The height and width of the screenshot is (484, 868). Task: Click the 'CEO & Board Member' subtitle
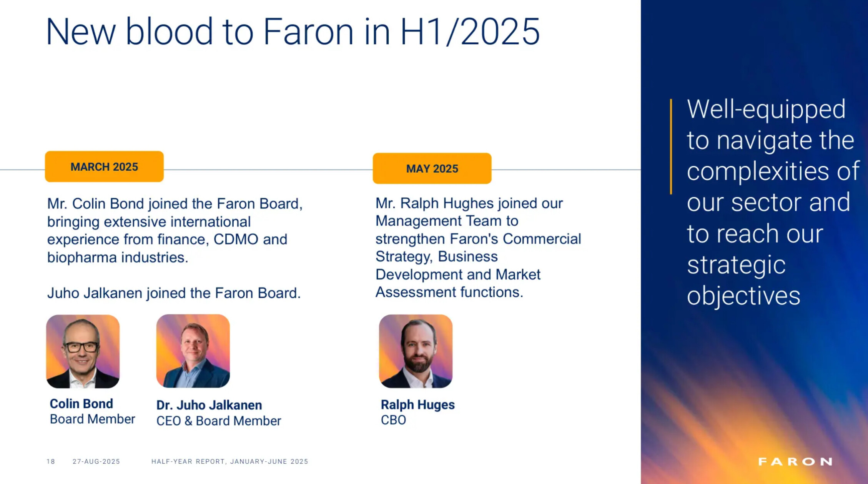218,421
